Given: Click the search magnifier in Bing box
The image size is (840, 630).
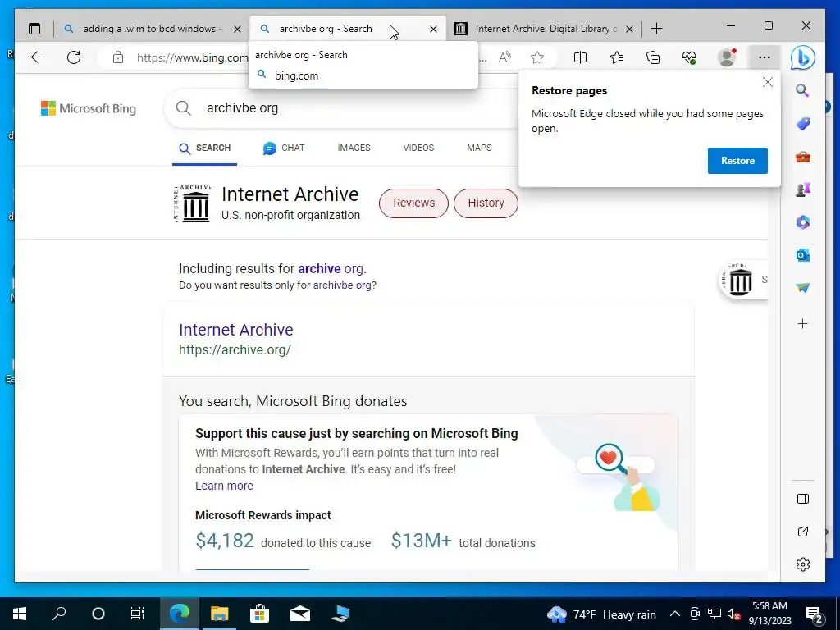Looking at the screenshot, I should (x=183, y=107).
